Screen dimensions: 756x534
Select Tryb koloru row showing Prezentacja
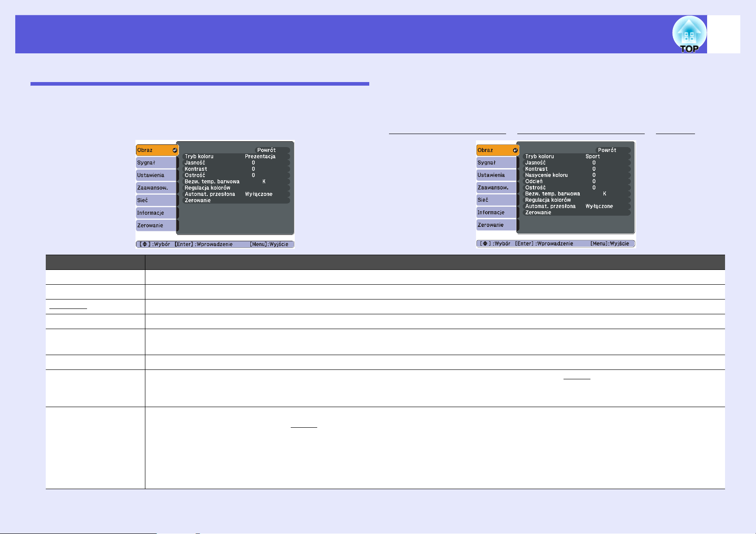tap(236, 156)
